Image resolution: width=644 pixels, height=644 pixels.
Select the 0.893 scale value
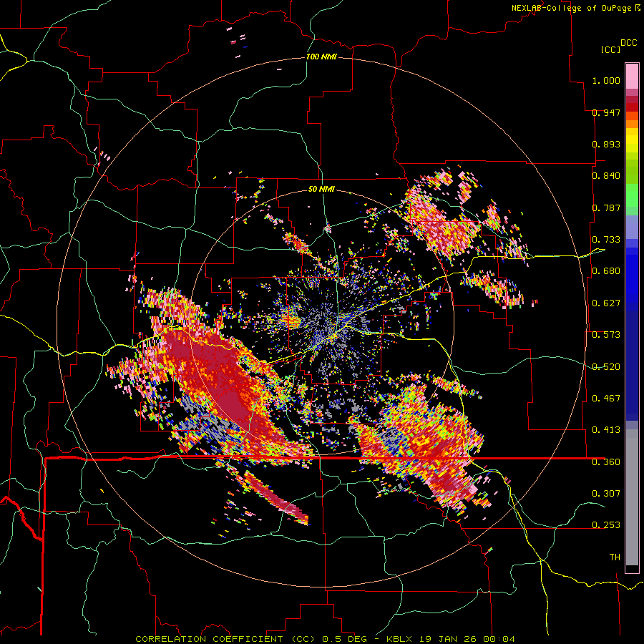606,144
